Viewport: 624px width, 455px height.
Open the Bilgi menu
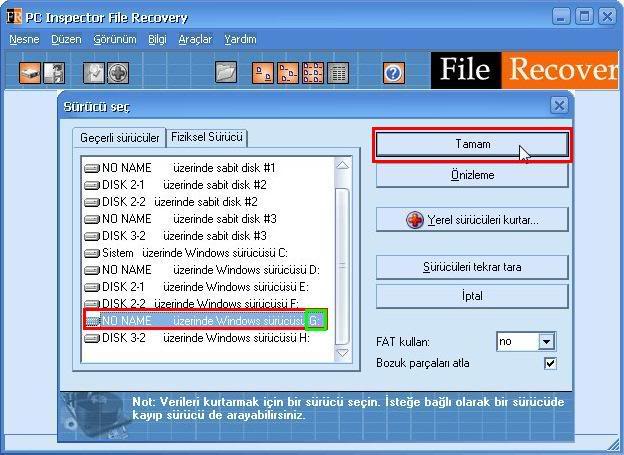click(157, 39)
